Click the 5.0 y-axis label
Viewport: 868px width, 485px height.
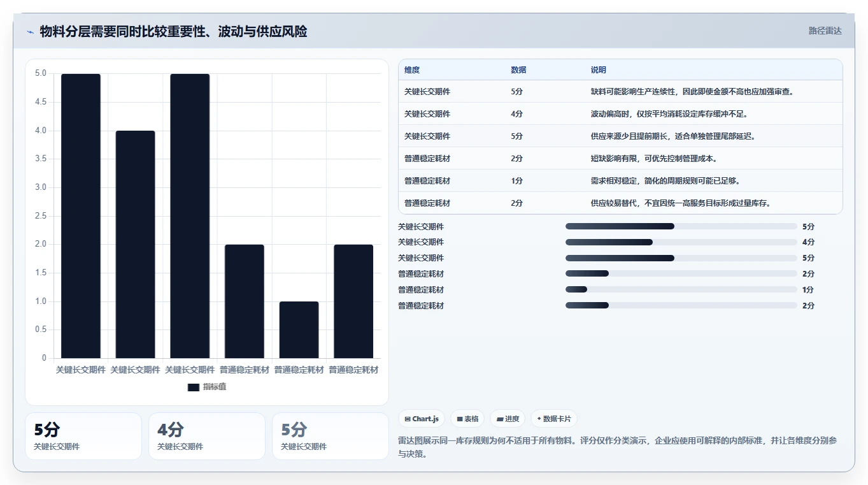[41, 73]
